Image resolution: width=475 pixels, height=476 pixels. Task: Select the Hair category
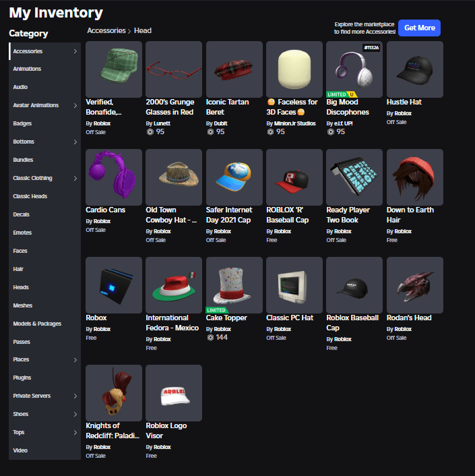[45, 269]
